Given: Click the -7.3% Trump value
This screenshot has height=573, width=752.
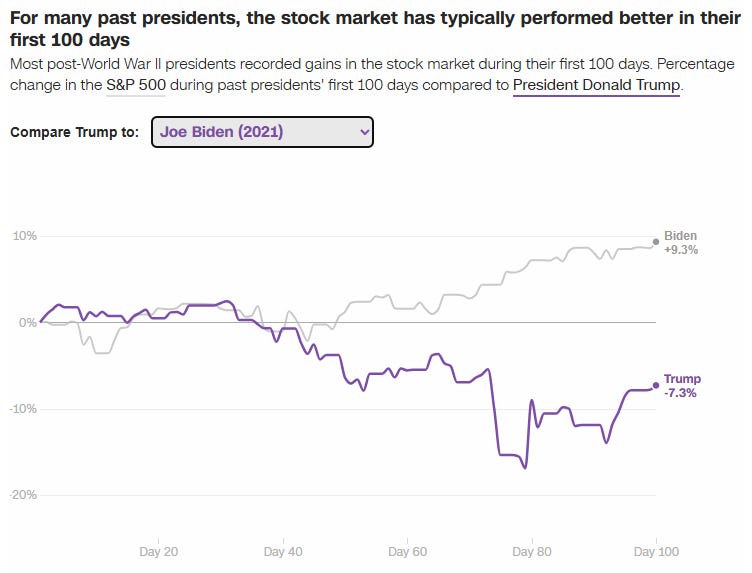Looking at the screenshot, I should (x=681, y=393).
